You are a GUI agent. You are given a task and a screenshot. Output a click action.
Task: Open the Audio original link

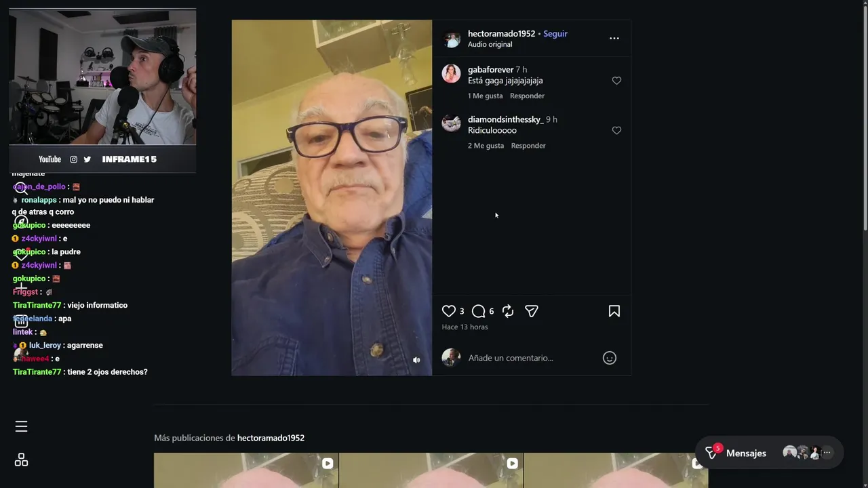point(490,44)
